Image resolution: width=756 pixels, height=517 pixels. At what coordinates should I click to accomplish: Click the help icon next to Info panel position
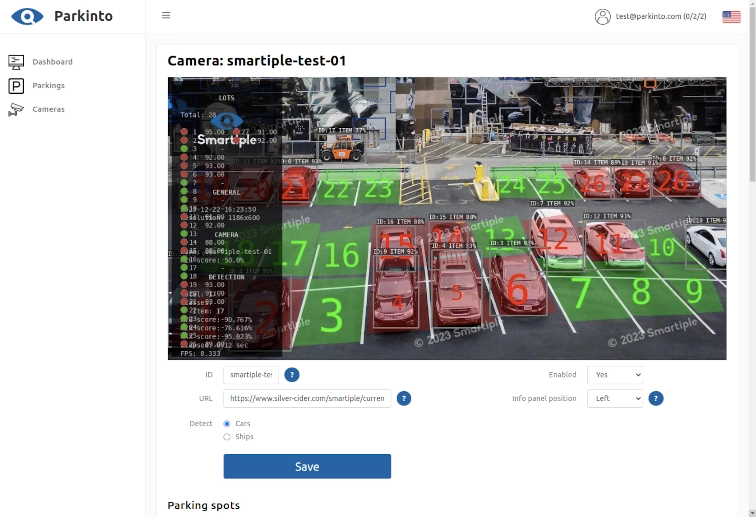tap(656, 398)
